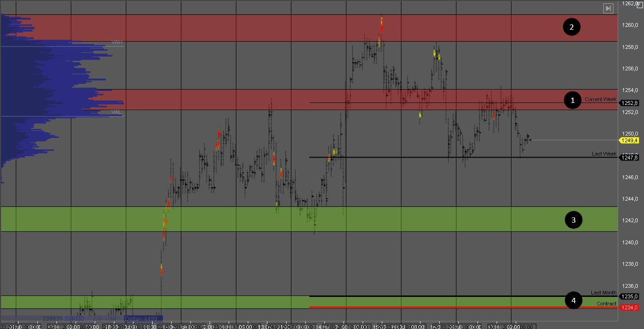Click the Contract level label
The image size is (644, 329).
(x=606, y=304)
